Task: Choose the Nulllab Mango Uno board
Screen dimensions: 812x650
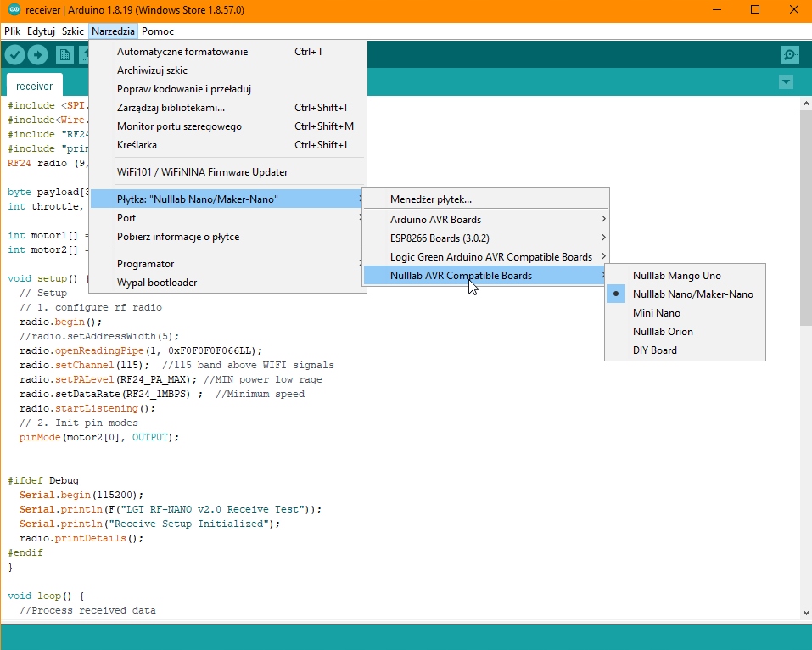Action: click(x=676, y=276)
